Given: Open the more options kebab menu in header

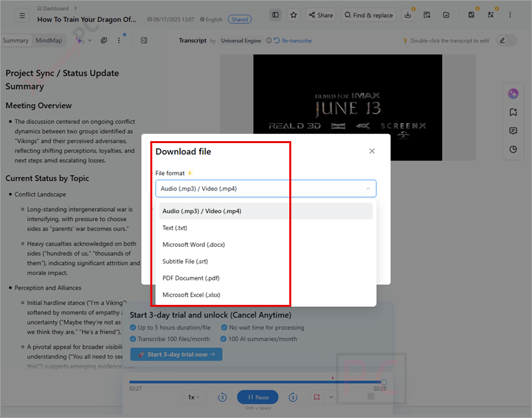Looking at the screenshot, I should [510, 15].
